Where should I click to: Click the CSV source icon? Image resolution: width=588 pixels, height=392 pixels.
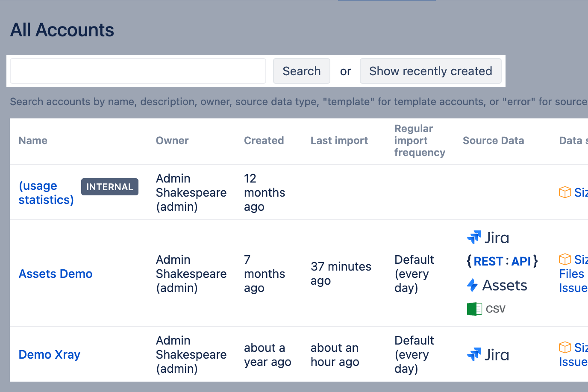point(486,309)
